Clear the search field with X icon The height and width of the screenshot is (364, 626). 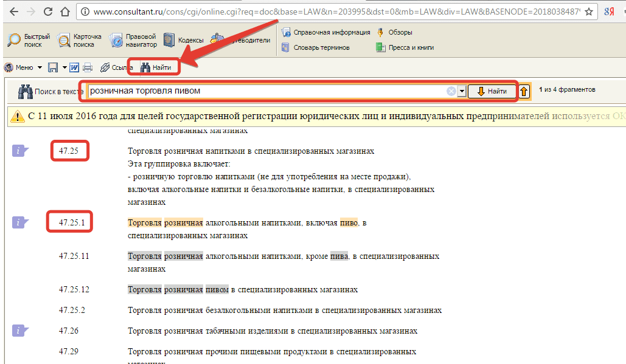click(451, 91)
